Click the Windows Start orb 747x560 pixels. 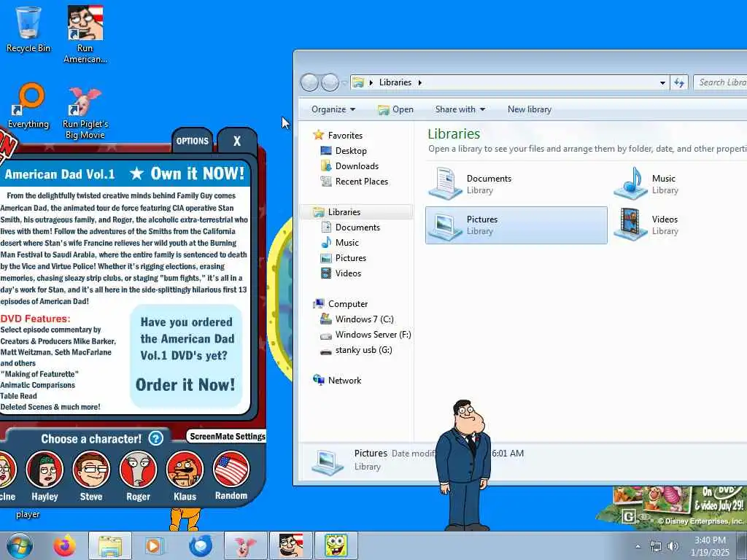click(20, 545)
